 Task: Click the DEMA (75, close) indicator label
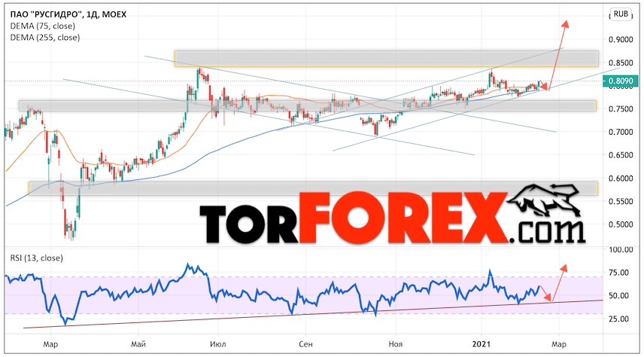point(43,26)
